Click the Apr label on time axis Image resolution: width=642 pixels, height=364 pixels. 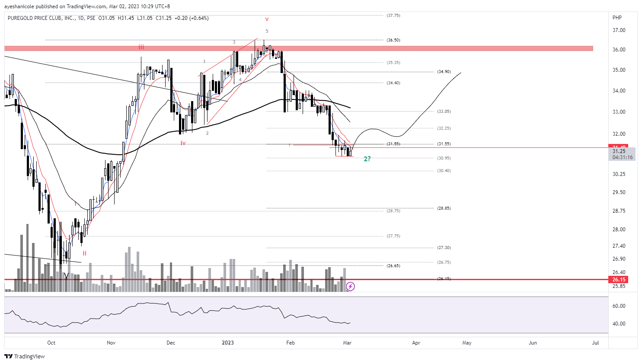(416, 343)
